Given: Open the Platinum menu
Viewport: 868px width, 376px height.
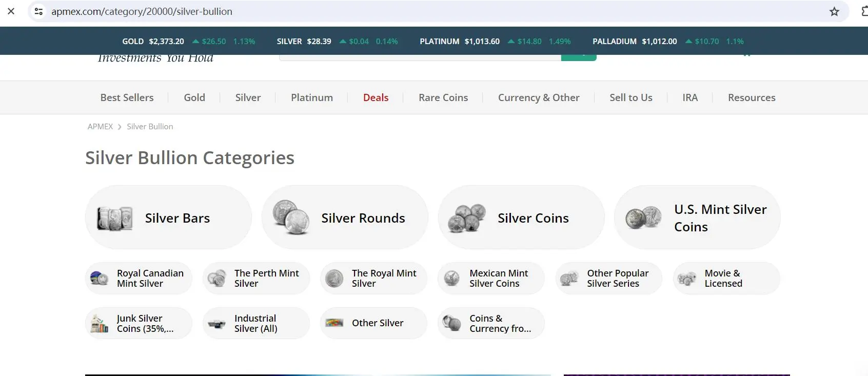Looking at the screenshot, I should [312, 97].
